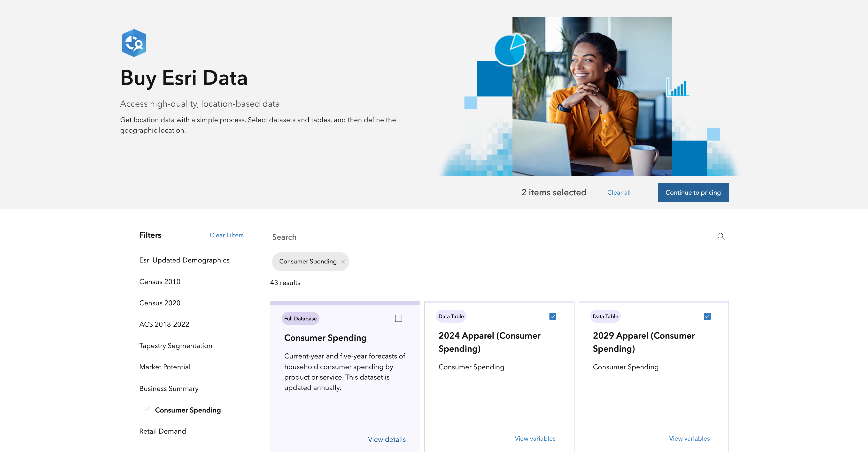Open View details for Consumer Spending
Image resolution: width=868 pixels, height=453 pixels.
coord(387,439)
